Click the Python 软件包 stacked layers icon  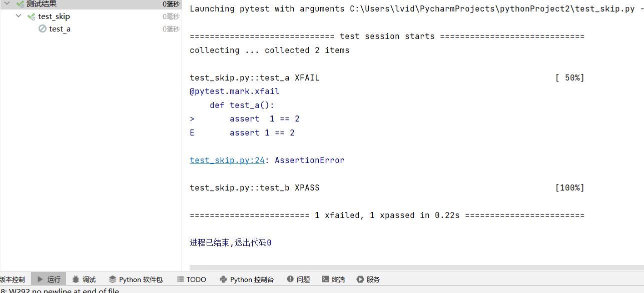pyautogui.click(x=113, y=279)
